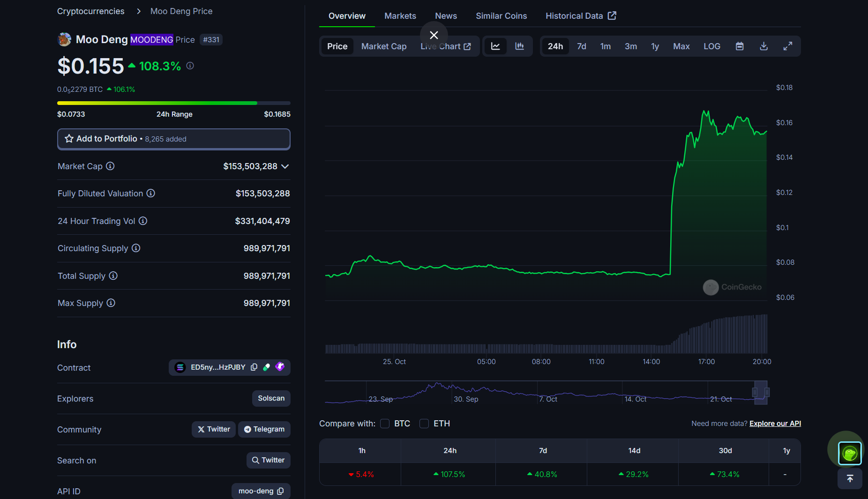This screenshot has height=499, width=868.
Task: Expand chart to fullscreen
Action: coord(788,46)
